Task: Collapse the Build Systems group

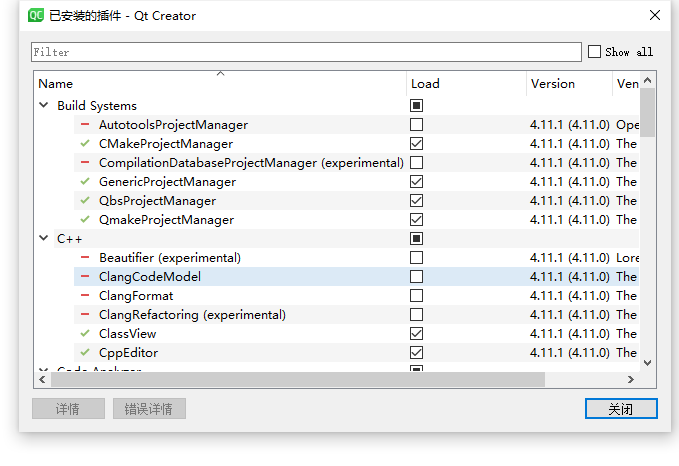Action: click(x=43, y=105)
